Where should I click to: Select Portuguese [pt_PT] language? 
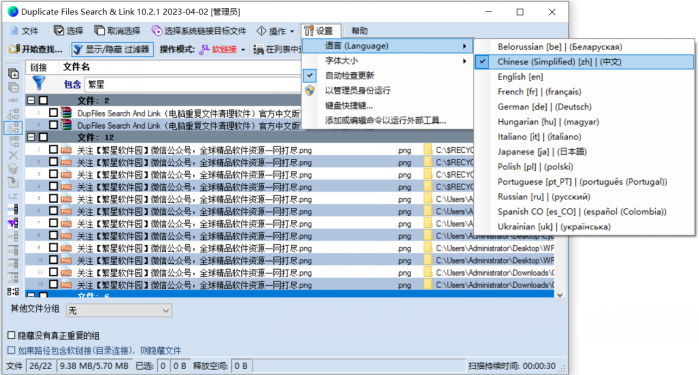coord(584,182)
